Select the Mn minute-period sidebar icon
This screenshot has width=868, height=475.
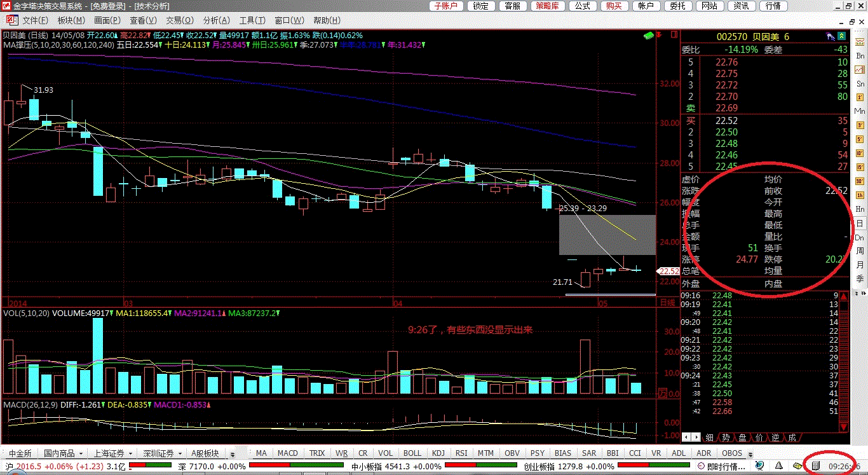point(860,111)
